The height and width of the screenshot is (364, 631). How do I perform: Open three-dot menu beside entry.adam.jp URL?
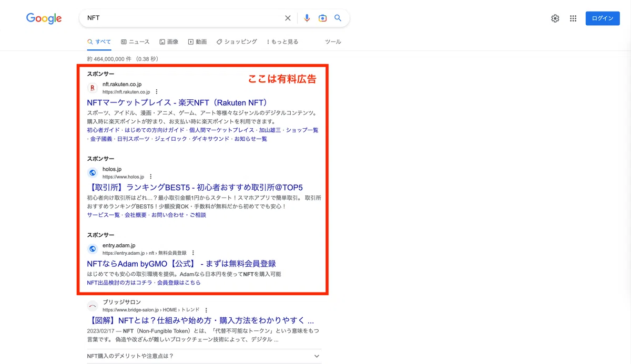pos(193,253)
